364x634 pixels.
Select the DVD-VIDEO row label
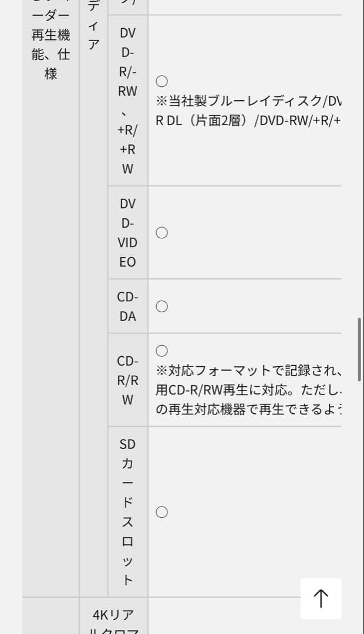(127, 232)
